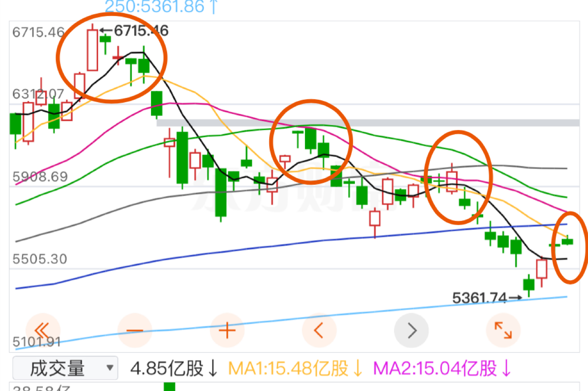Select the 5361.74 low price annotation
Screen dimensions: 588x391
point(480,297)
